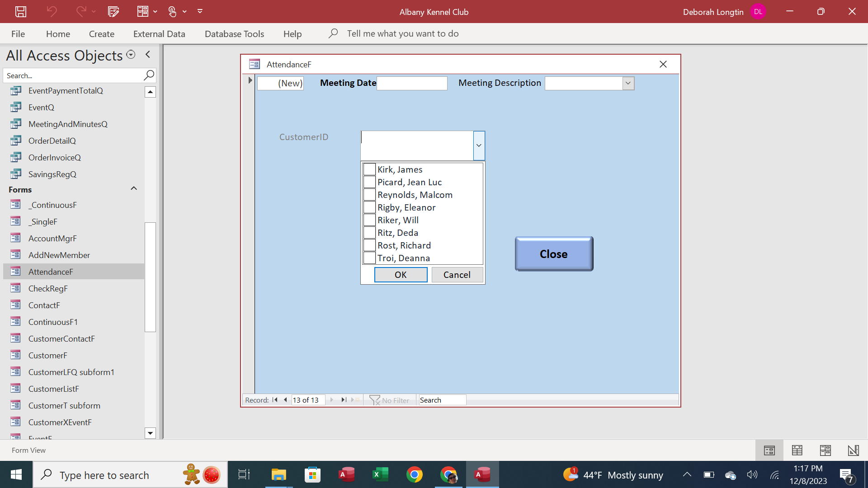Open Excel from the taskbar
868x488 pixels.
coord(380,474)
